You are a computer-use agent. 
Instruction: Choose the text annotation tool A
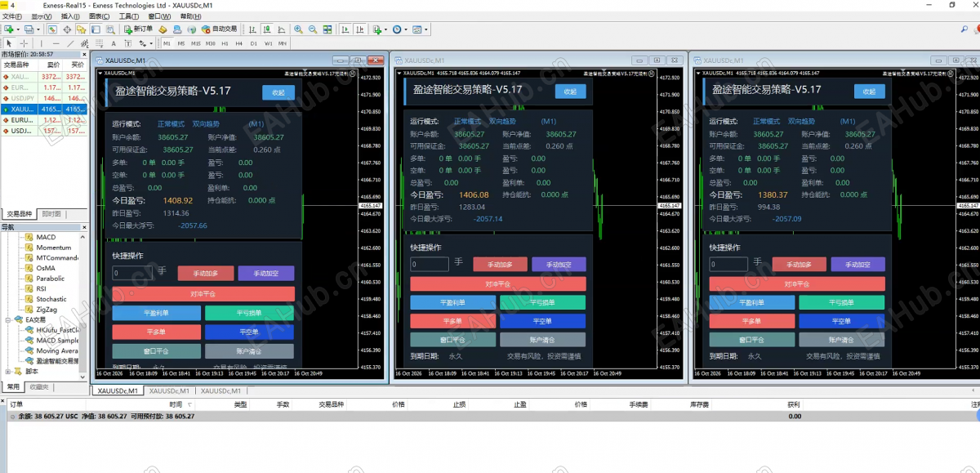pos(114,43)
